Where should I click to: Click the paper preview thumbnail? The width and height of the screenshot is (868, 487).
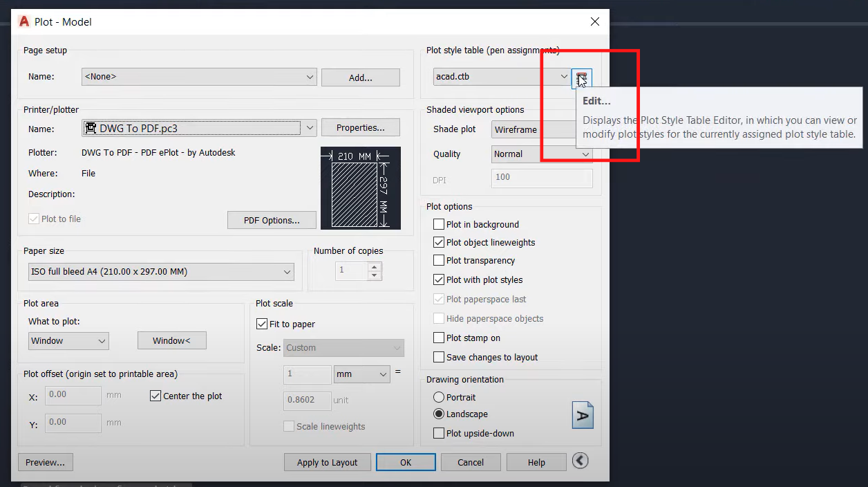[x=360, y=188]
